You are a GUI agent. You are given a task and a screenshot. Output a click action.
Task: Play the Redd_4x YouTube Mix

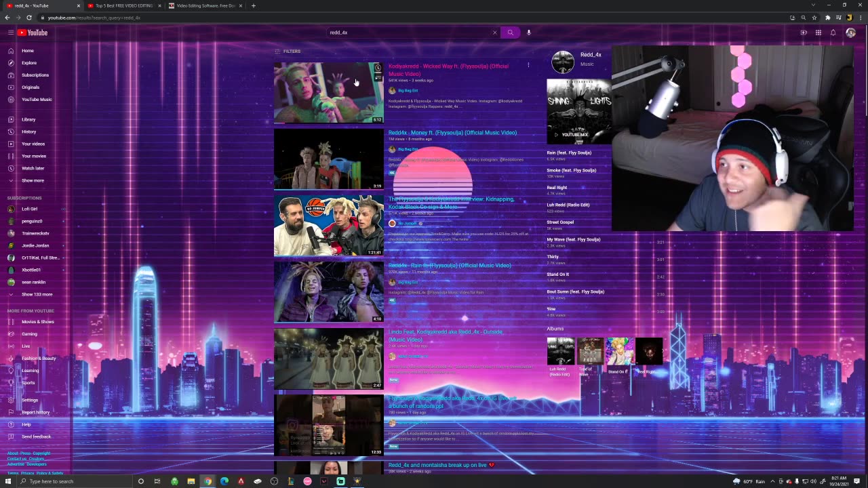(x=578, y=111)
